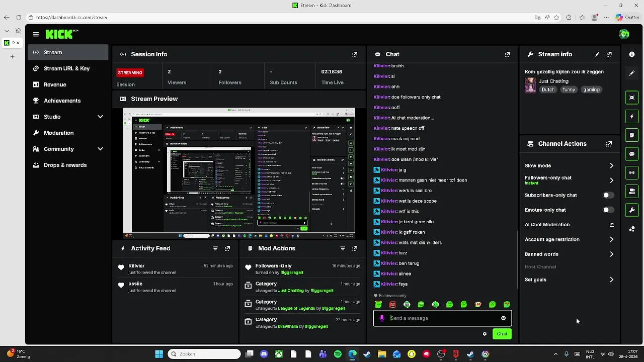Toggle the channel actions widget in right rail
644x362 pixels.
point(632,191)
